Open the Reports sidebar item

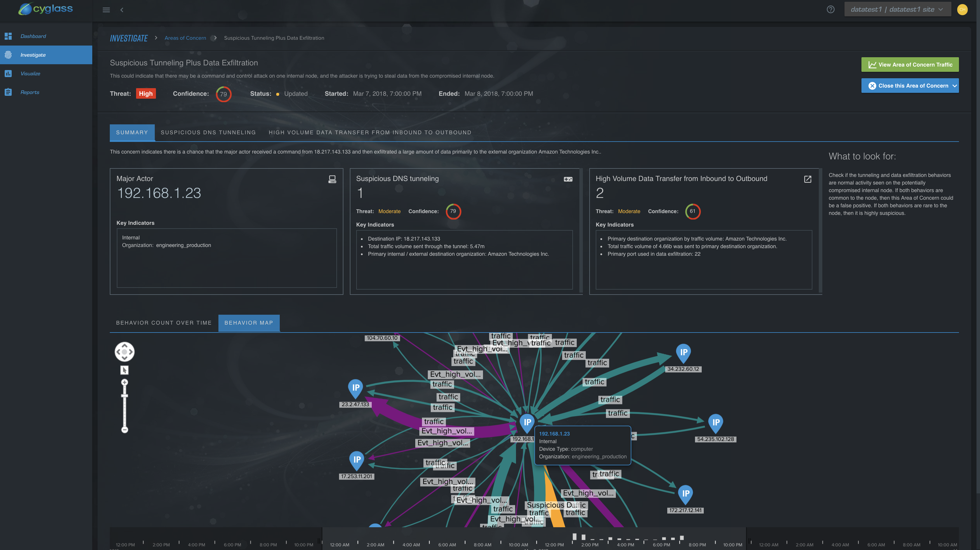coord(30,93)
